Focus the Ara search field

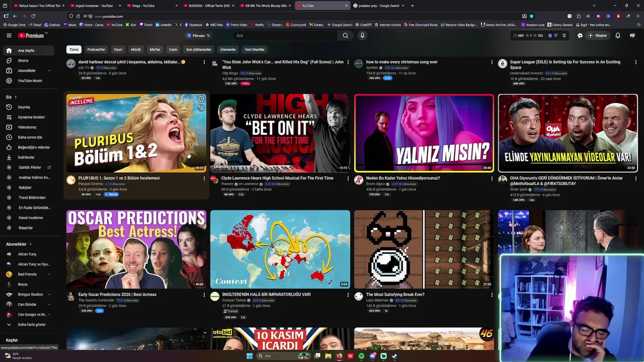(285, 36)
